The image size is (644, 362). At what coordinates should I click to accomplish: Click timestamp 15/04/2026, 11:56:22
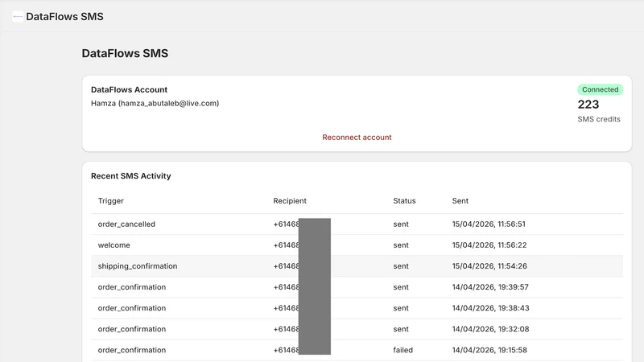pos(489,245)
